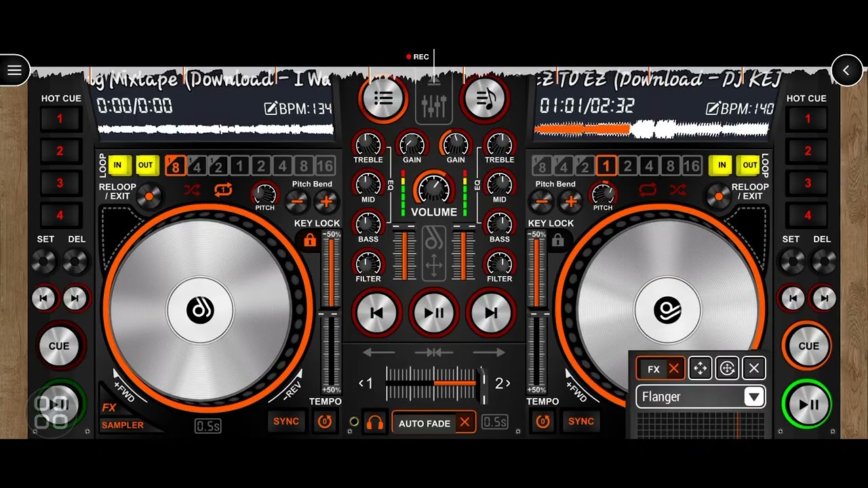Click left channel volume fader
Image resolution: width=868 pixels, height=488 pixels.
[404, 256]
